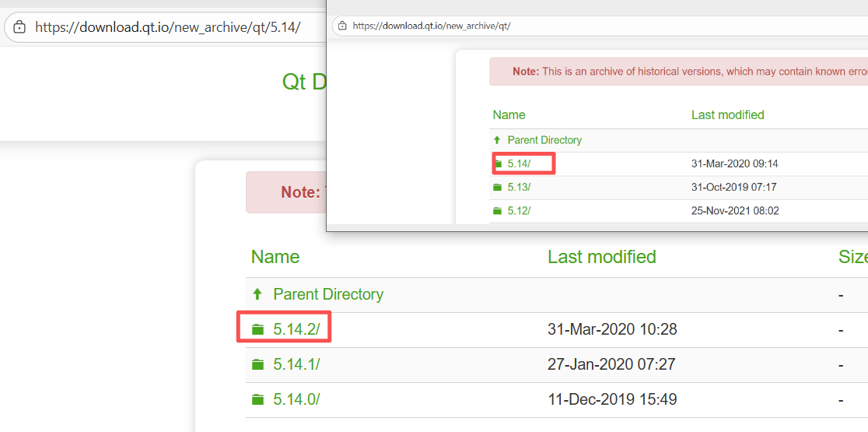Sort by Last modified in 5.14 listing
The height and width of the screenshot is (432, 868).
coord(602,256)
